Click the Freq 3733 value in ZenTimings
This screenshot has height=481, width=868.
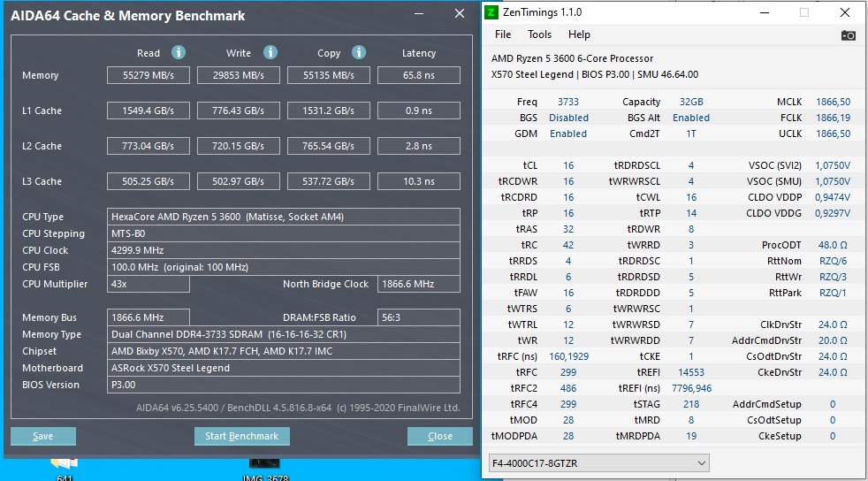click(568, 102)
